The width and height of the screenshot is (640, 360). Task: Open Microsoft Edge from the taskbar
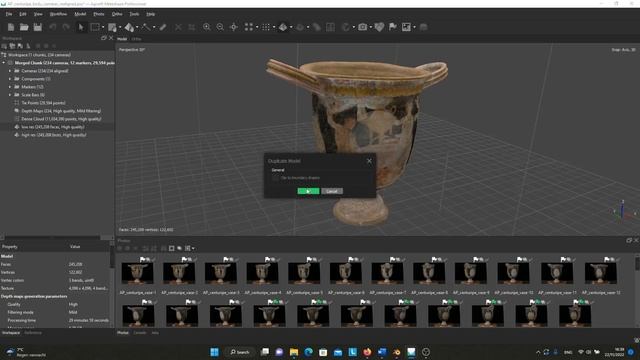click(309, 352)
